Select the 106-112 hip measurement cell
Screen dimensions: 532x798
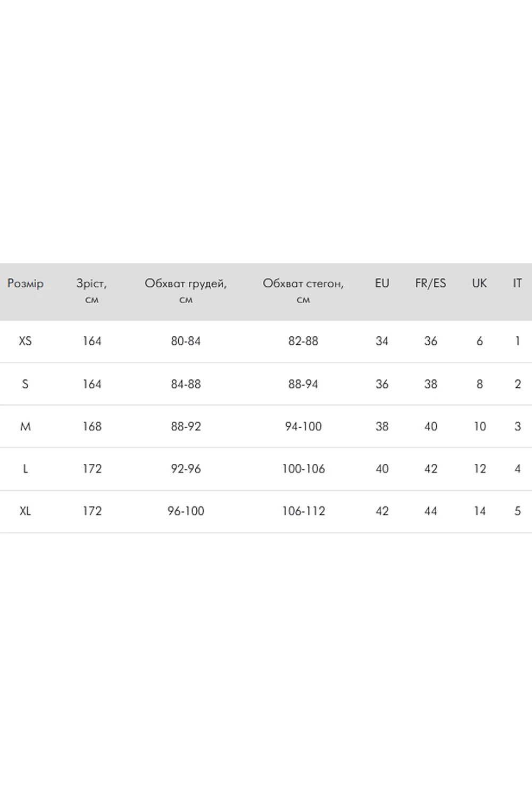click(x=303, y=511)
